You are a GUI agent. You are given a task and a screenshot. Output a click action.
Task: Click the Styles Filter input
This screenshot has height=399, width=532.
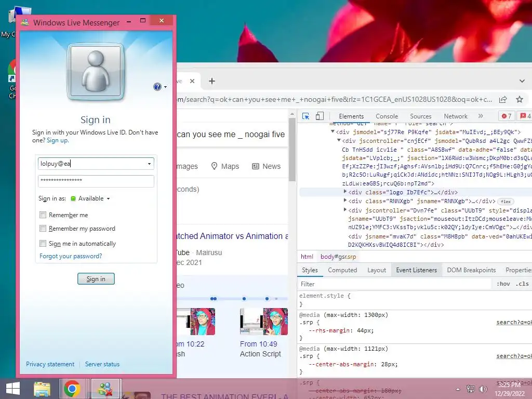tap(395, 284)
